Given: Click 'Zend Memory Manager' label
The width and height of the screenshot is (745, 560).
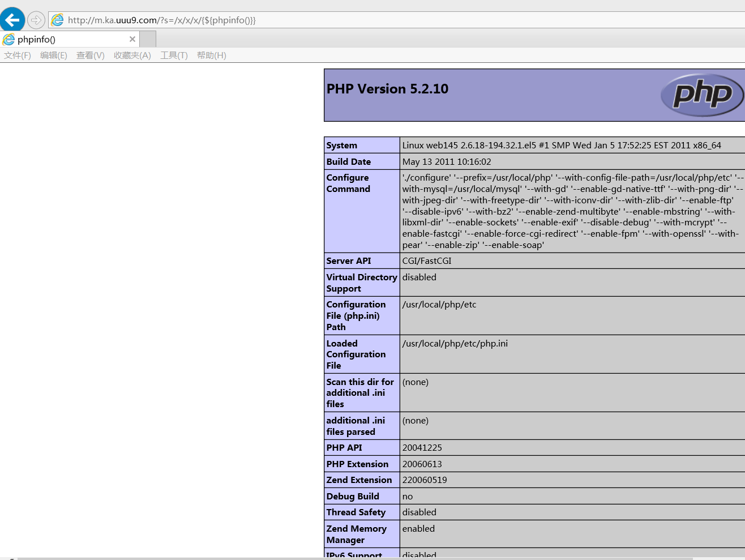Looking at the screenshot, I should point(357,535).
